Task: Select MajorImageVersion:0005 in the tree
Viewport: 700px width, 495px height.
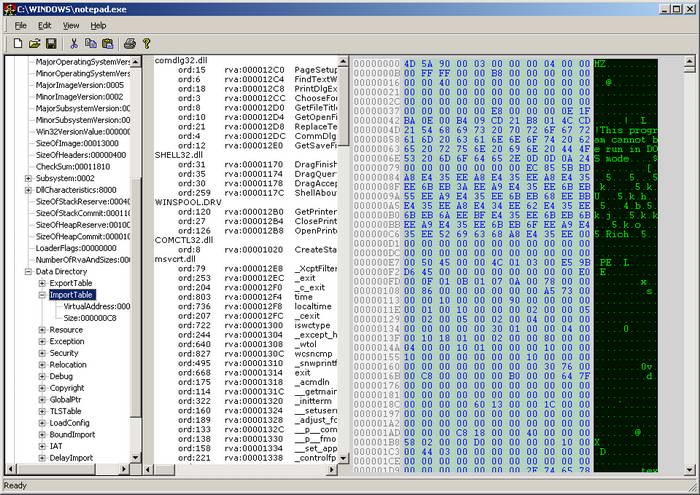Action: [79, 85]
